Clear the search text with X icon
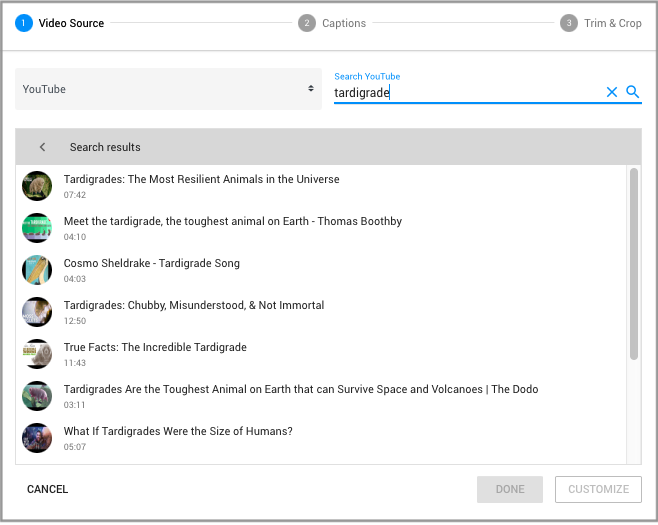Screen dimensions: 658x525 (612, 92)
